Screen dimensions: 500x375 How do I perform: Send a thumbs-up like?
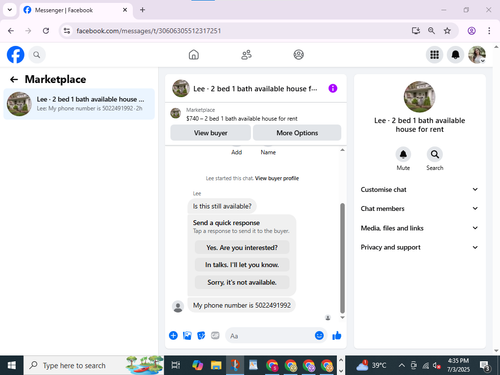click(337, 335)
